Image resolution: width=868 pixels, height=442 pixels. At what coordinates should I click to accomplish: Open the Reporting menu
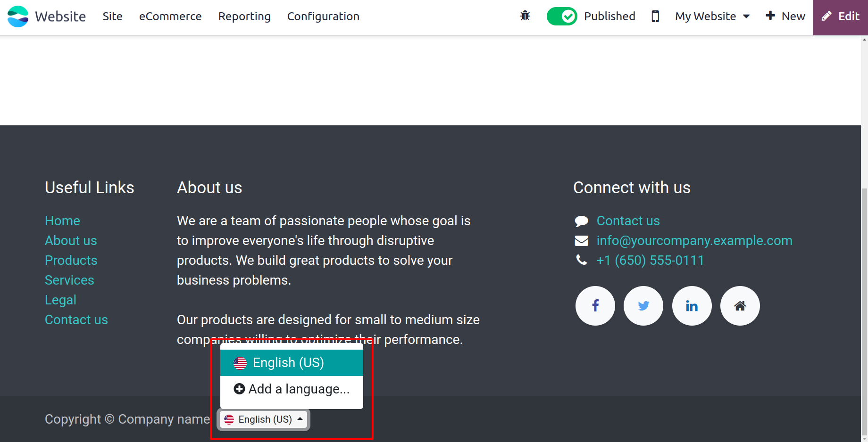tap(244, 16)
